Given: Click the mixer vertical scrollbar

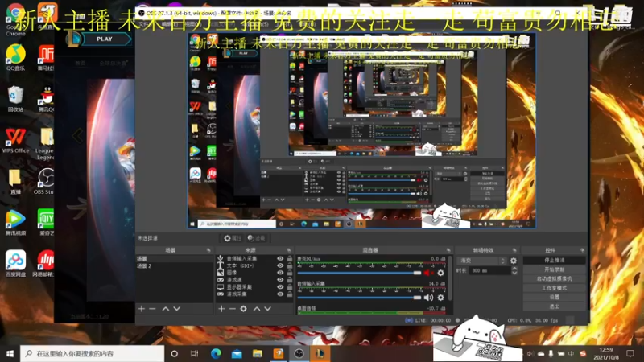Looking at the screenshot, I should click(450, 279).
